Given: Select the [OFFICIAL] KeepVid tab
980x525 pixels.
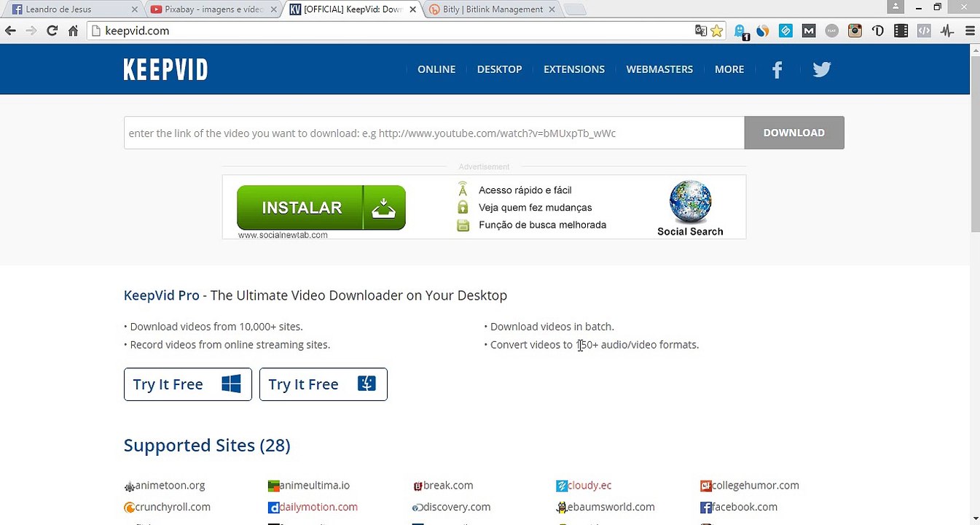Looking at the screenshot, I should click(x=353, y=9).
